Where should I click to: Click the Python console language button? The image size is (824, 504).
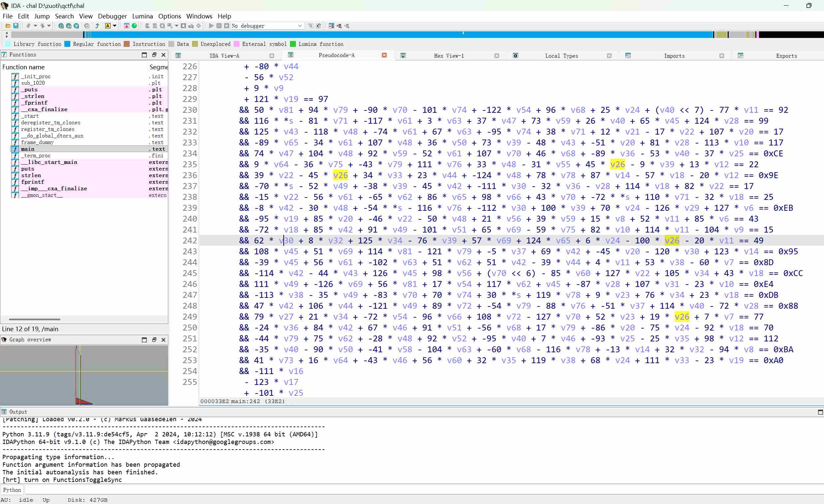coord(12,490)
